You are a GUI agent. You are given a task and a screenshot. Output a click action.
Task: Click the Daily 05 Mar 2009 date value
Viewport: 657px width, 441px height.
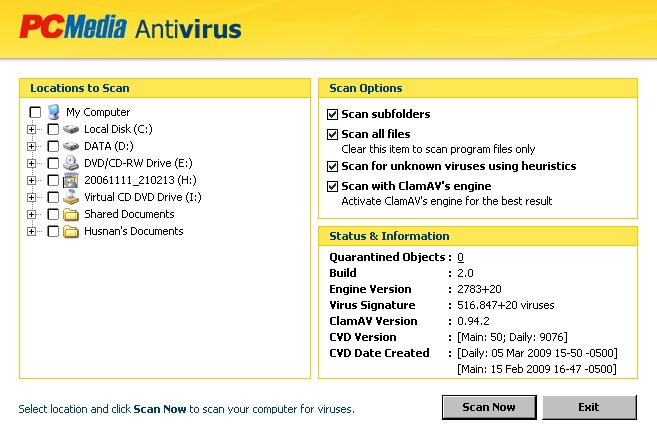(537, 353)
